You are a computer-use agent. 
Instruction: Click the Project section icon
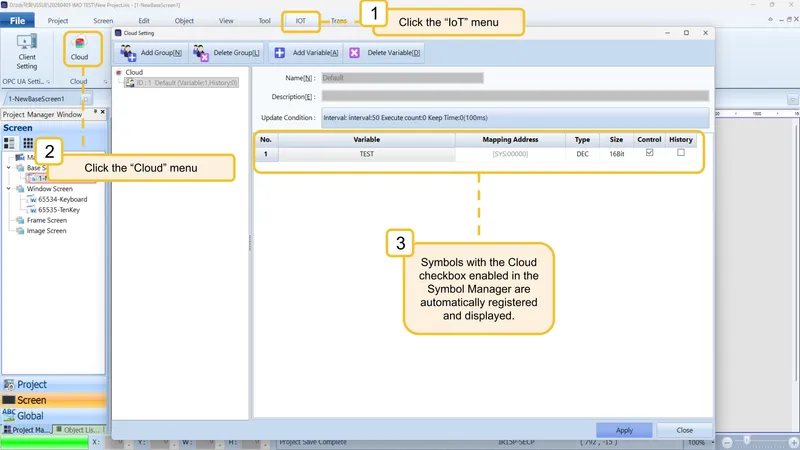click(x=9, y=385)
